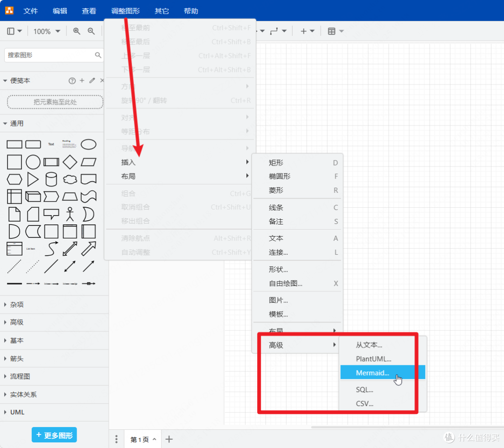This screenshot has height=448, width=504.
Task: Click the 更多图形 button
Action: pyautogui.click(x=54, y=435)
